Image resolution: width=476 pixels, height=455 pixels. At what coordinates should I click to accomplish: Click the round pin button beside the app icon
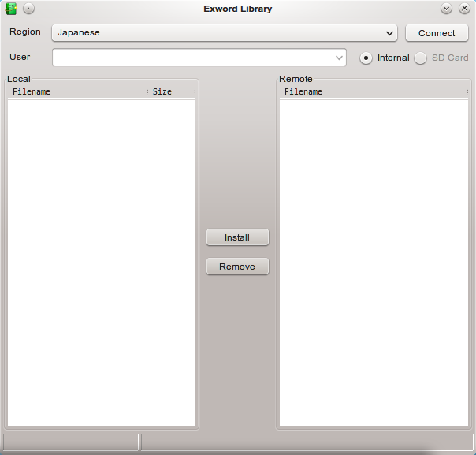[x=28, y=9]
